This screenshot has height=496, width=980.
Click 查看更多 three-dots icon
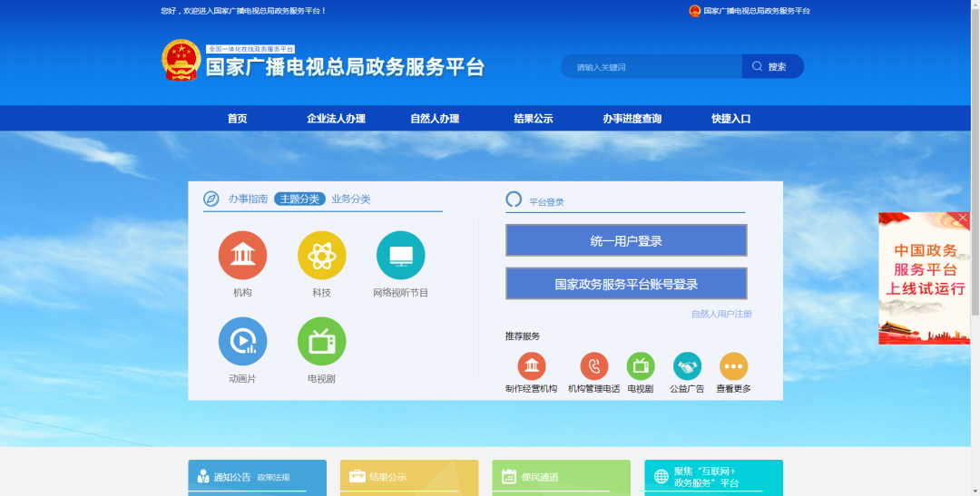[x=734, y=366]
